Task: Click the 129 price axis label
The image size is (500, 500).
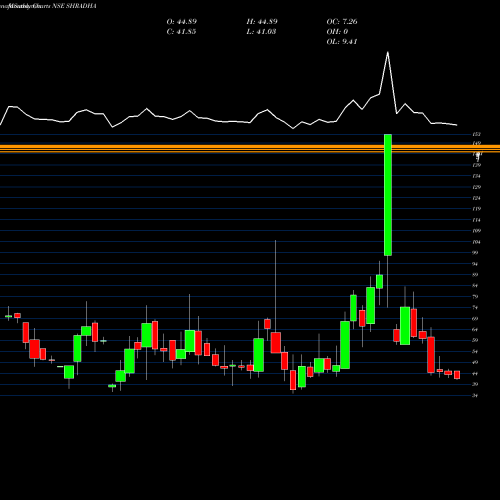Action: [x=477, y=187]
